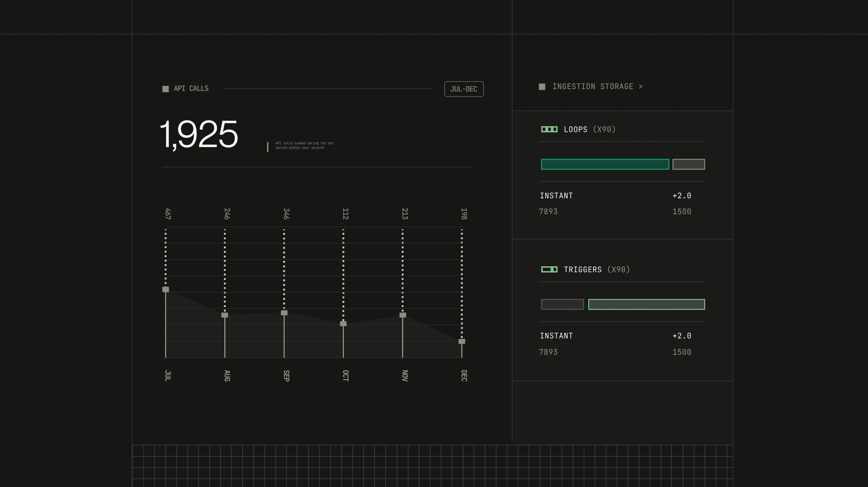Click the INGESTION STORAGE heading link

coord(593,87)
